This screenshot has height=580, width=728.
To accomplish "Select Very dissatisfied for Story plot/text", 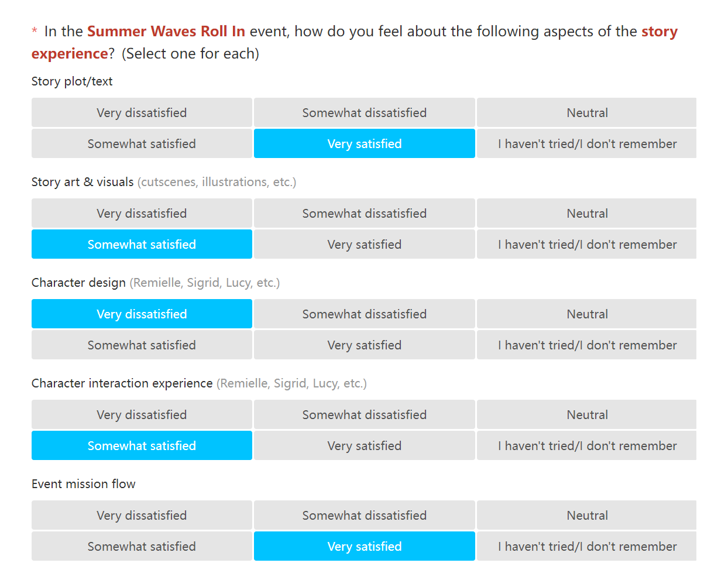I will point(142,112).
